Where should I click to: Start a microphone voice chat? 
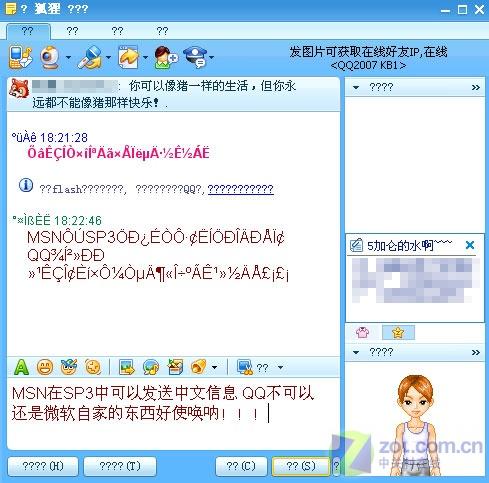click(x=90, y=57)
